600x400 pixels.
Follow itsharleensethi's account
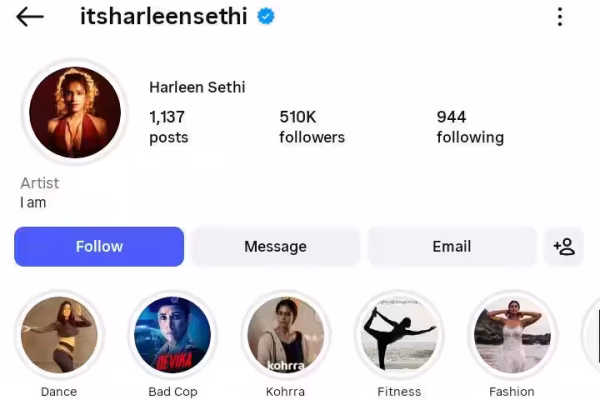[x=99, y=247]
